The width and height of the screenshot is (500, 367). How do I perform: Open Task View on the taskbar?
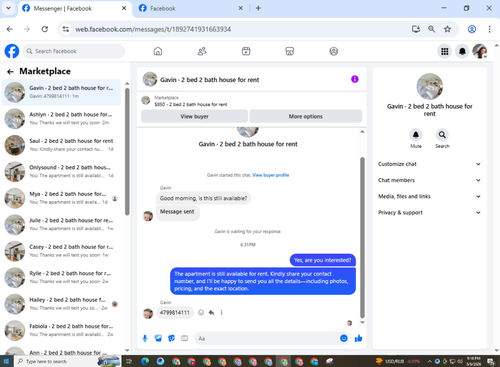click(x=129, y=361)
